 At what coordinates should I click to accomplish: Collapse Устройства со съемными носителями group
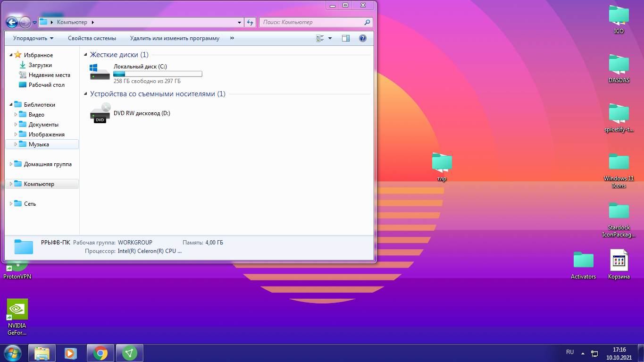click(x=85, y=94)
